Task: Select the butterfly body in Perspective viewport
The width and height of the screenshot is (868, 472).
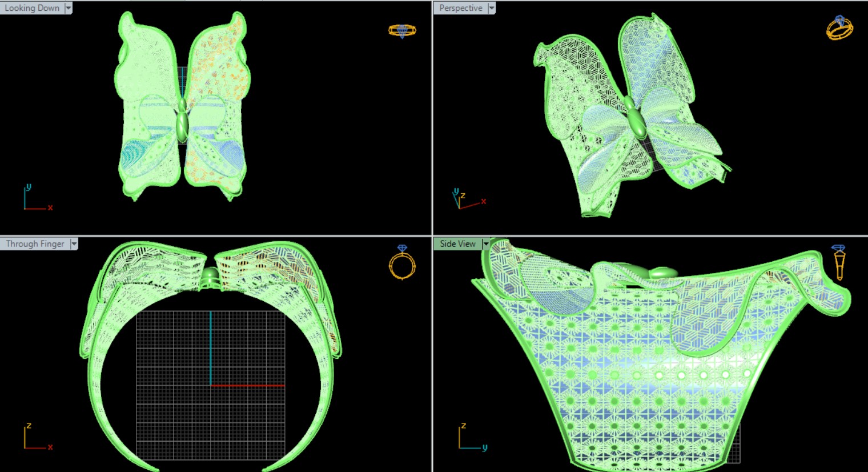Action: 636,121
